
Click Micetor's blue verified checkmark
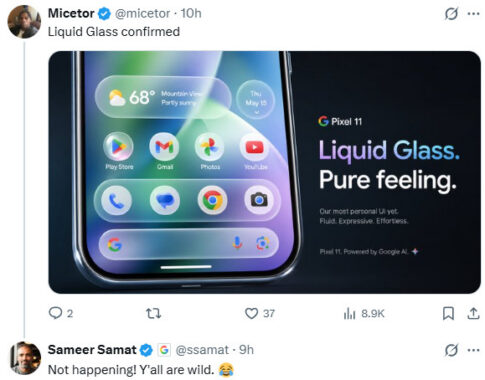pos(104,14)
